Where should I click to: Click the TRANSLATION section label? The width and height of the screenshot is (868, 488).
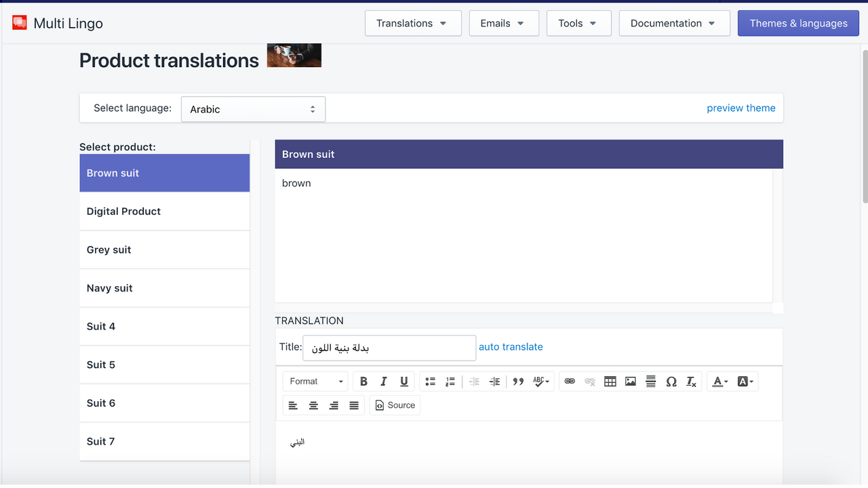click(309, 321)
